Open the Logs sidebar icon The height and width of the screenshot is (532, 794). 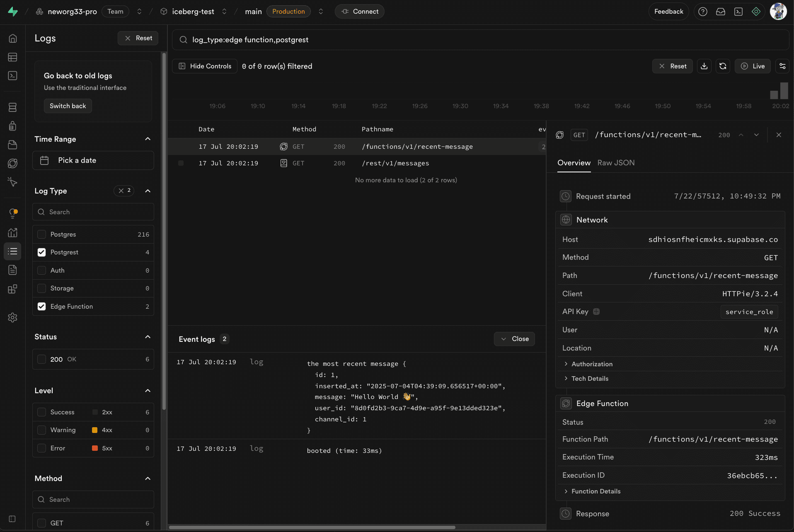12,251
